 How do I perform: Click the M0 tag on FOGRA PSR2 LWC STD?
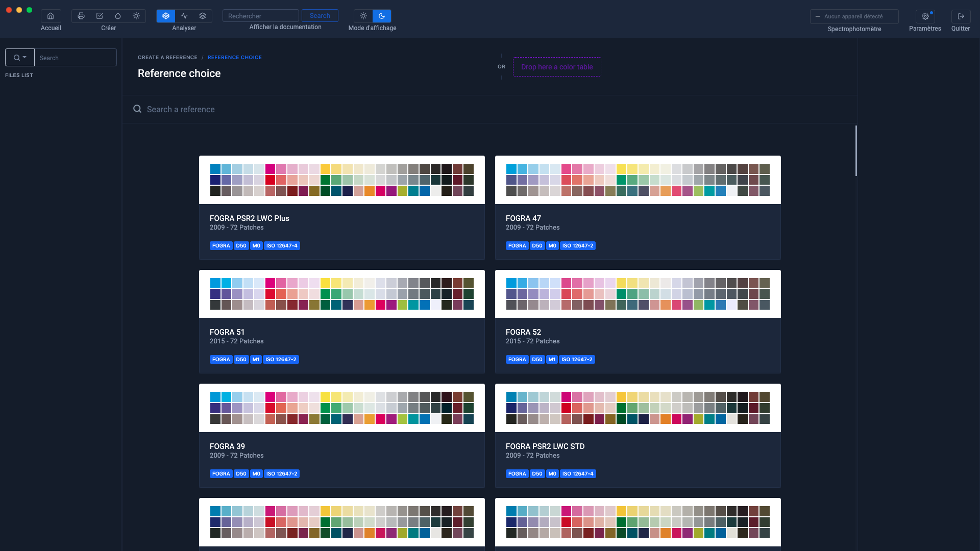(552, 473)
